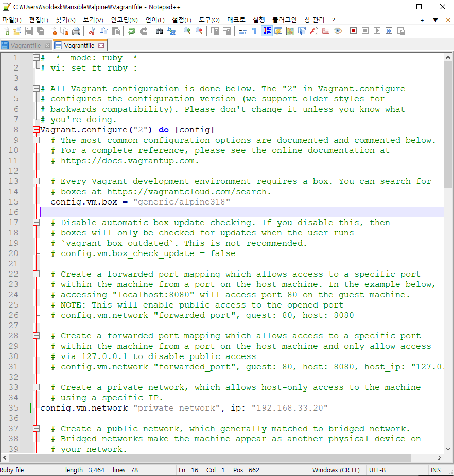
Task: Cut selection with the scissors icon
Action: (92, 31)
